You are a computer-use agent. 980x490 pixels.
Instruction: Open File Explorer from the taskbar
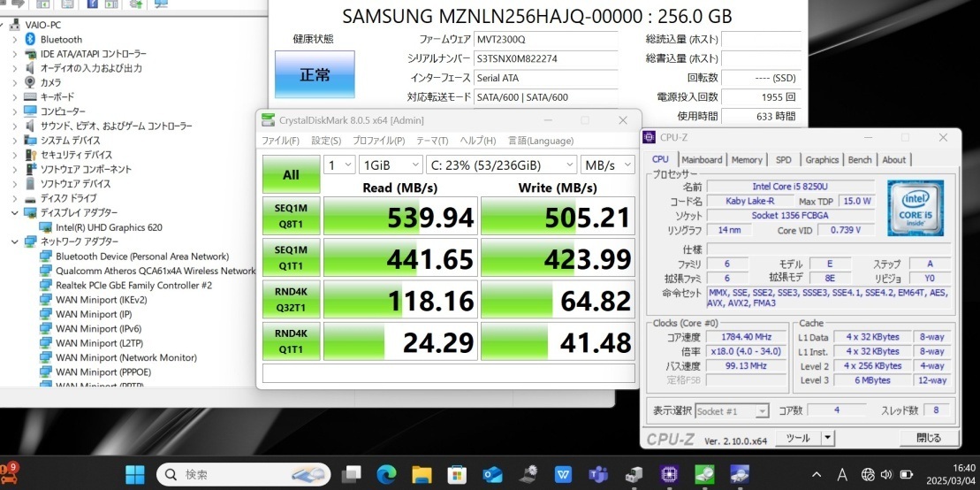[422, 474]
